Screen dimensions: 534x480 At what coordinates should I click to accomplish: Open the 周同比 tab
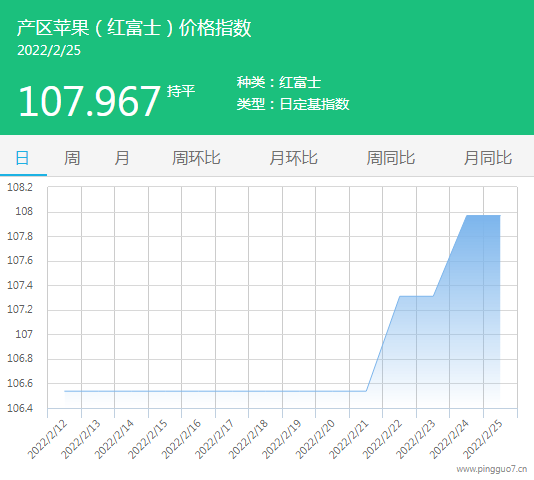coord(391,158)
